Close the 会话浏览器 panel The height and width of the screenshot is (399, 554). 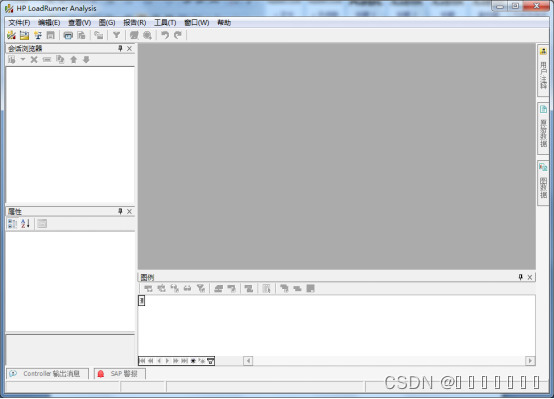[129, 48]
